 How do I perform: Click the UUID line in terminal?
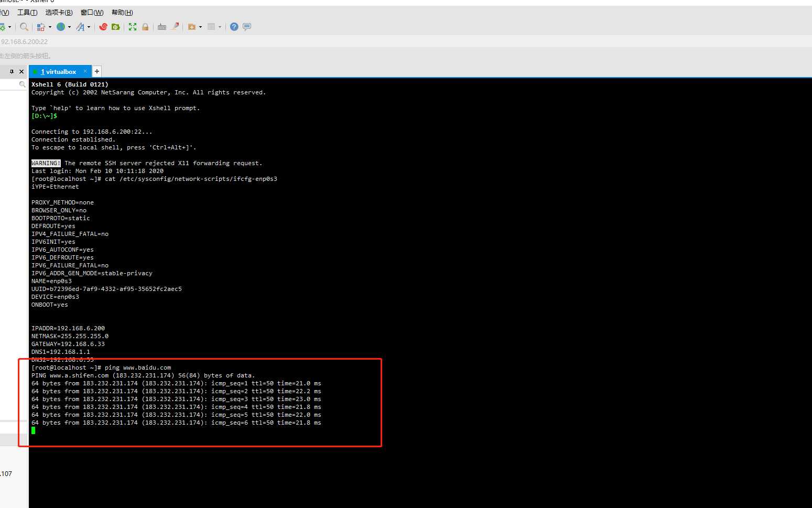106,289
